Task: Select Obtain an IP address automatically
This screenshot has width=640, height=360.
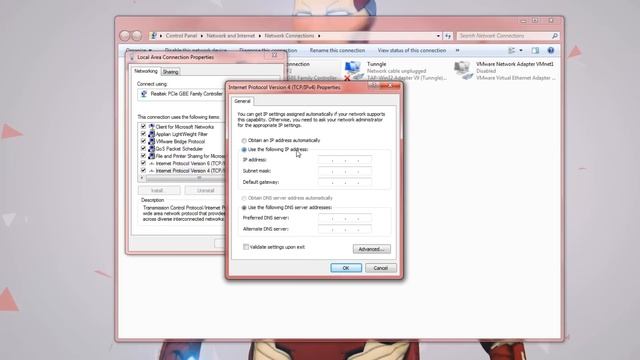Action: coord(244,141)
